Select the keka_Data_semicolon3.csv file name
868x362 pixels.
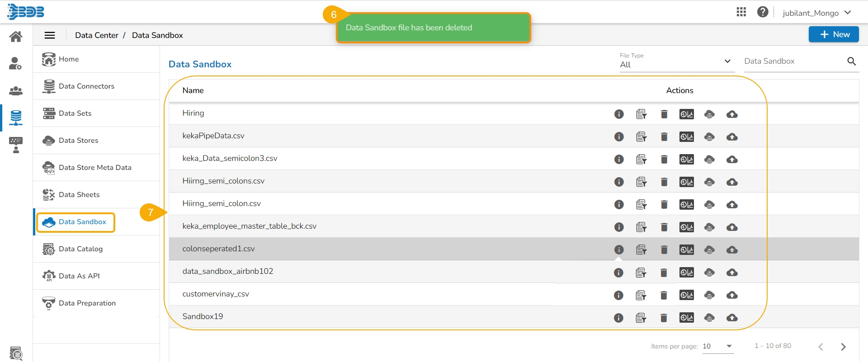tap(230, 158)
